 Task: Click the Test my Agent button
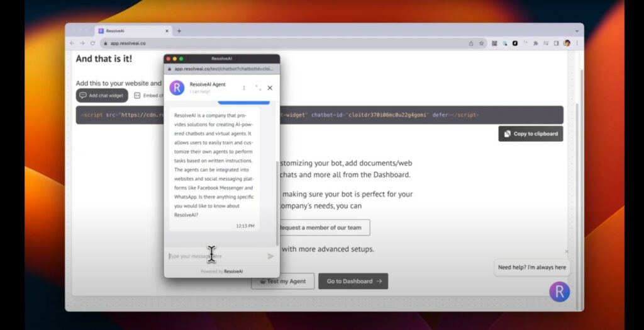click(x=282, y=282)
